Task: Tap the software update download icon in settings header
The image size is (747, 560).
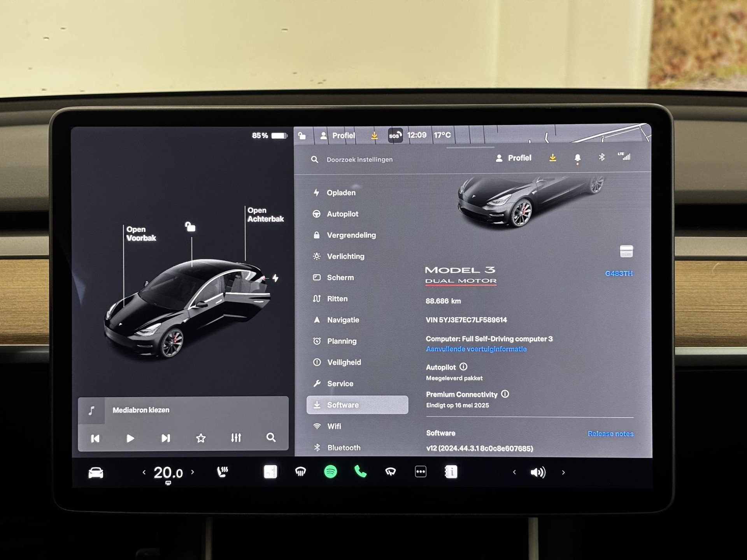Action: point(553,157)
